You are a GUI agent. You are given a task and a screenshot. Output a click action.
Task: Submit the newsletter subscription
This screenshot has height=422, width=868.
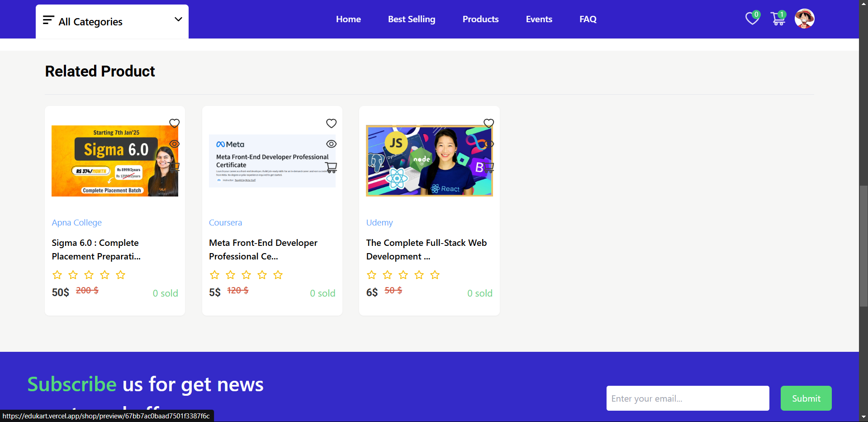point(806,398)
